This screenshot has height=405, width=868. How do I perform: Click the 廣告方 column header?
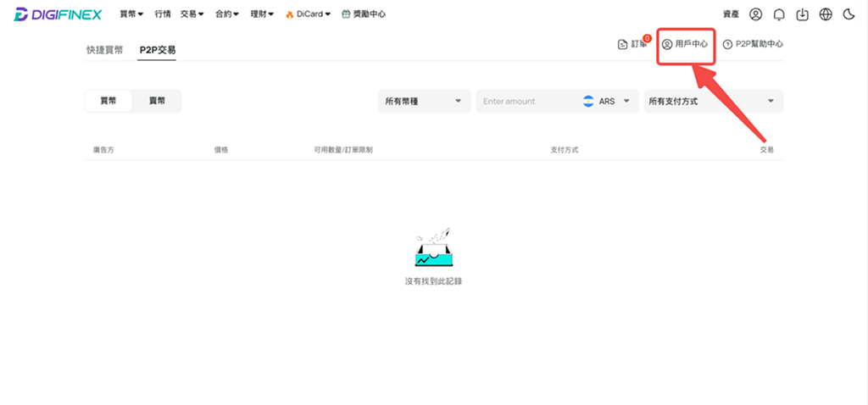[x=103, y=150]
